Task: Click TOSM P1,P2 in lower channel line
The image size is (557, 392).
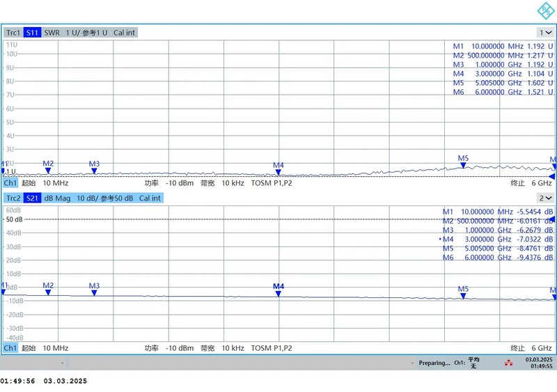Action: click(272, 348)
